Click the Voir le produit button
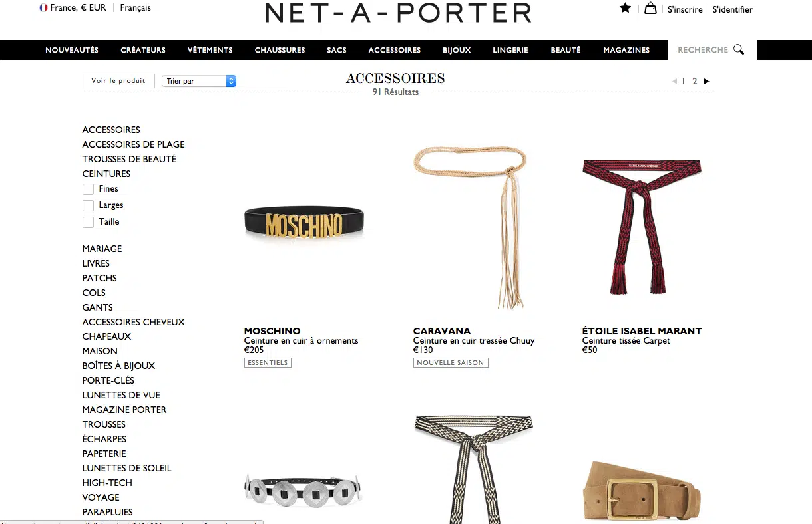This screenshot has height=524, width=812. click(x=118, y=80)
